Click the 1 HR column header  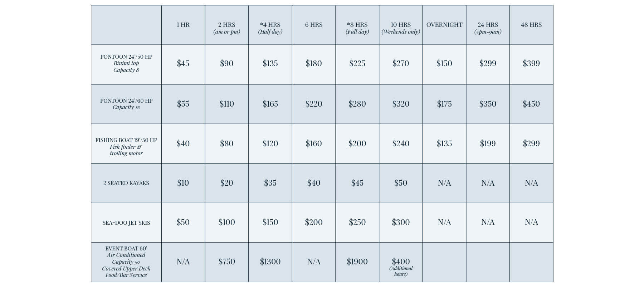[183, 25]
